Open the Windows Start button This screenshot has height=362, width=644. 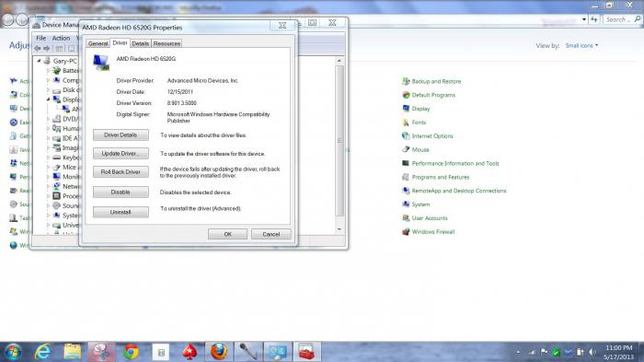pyautogui.click(x=13, y=352)
